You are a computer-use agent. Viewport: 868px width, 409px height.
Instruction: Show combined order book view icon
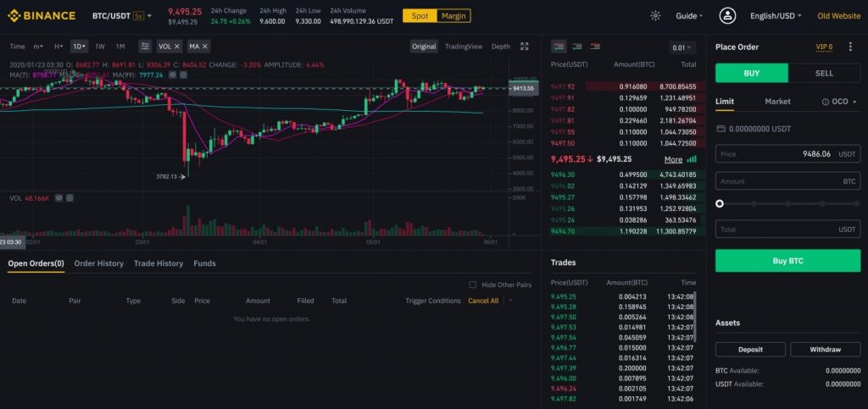(559, 47)
